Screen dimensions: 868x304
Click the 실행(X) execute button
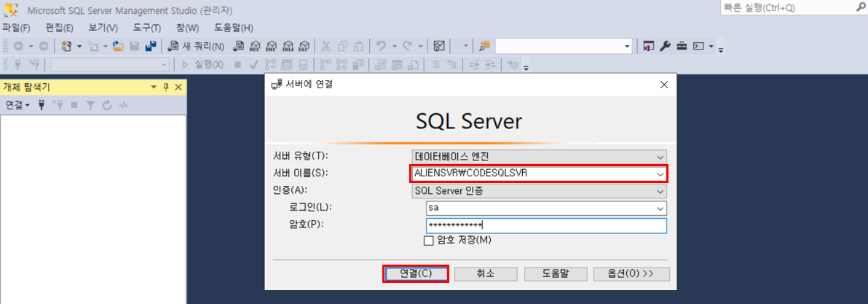pos(202,64)
